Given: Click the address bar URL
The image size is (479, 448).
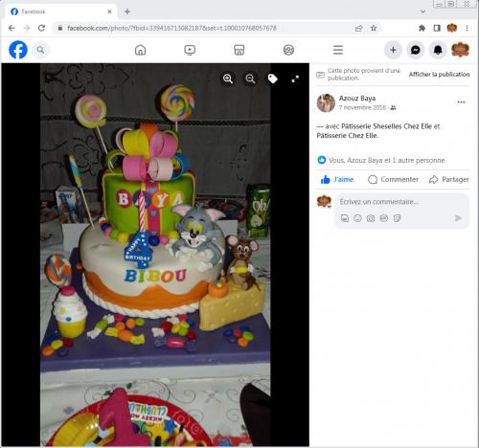Looking at the screenshot, I should (171, 28).
